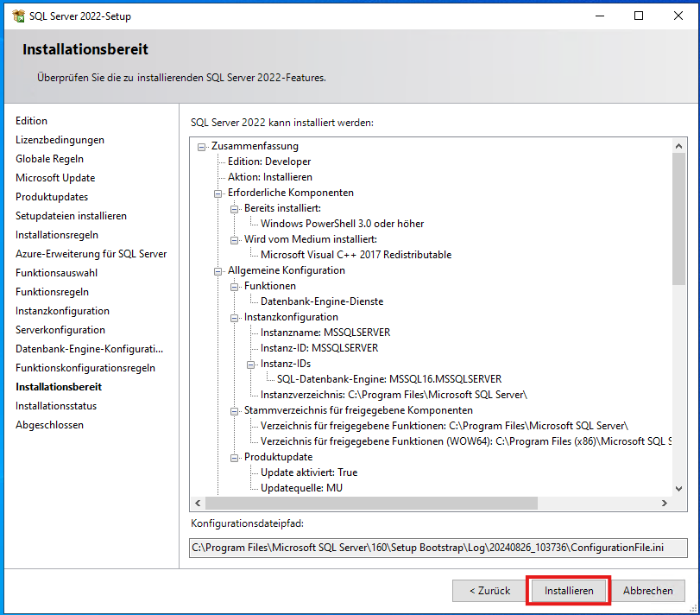
Task: Collapse the Produktupdate node
Action: (235, 456)
